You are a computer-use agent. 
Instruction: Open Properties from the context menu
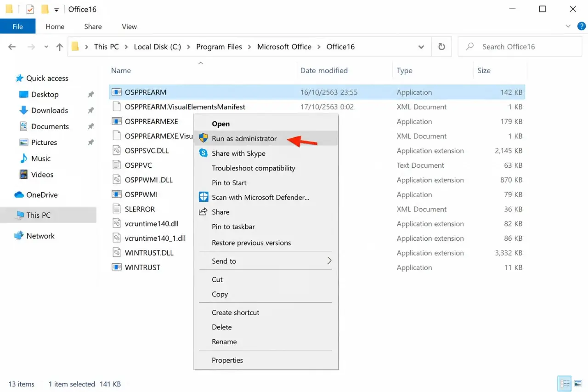pyautogui.click(x=266, y=360)
